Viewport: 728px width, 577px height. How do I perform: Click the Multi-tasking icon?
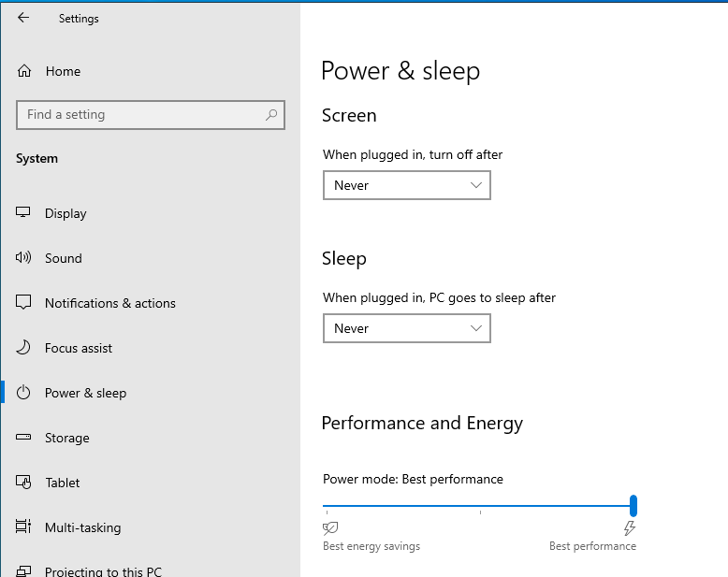click(x=23, y=527)
